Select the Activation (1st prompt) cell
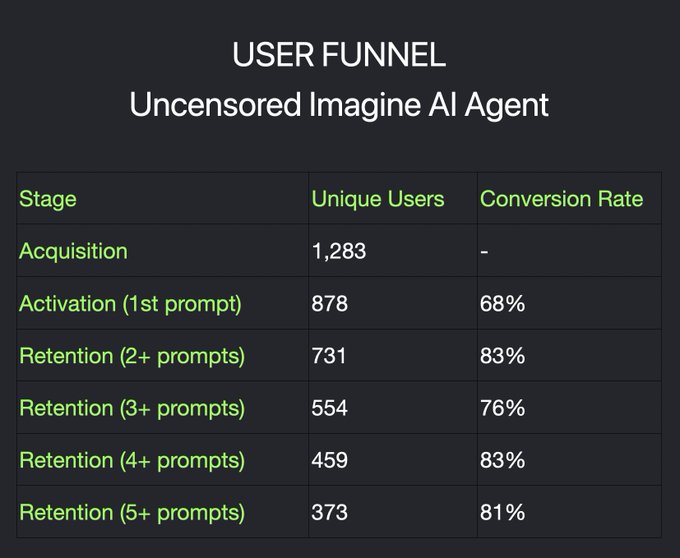Image resolution: width=680 pixels, height=558 pixels. [x=130, y=303]
